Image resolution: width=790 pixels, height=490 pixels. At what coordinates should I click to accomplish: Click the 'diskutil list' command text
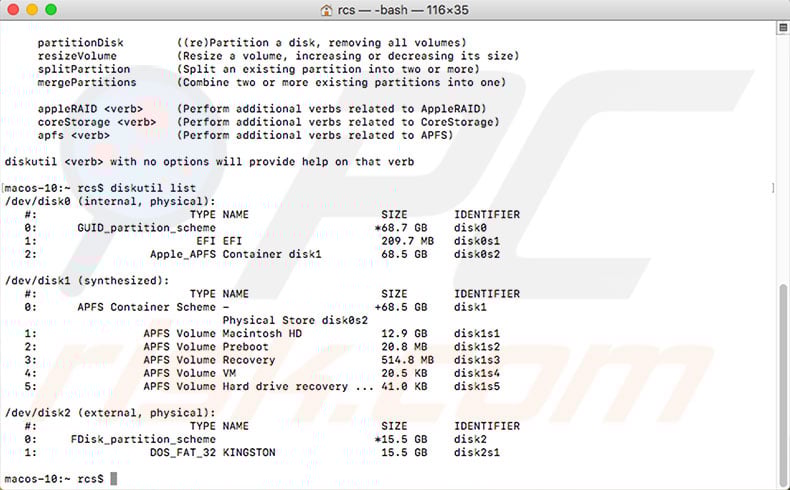[x=153, y=188]
